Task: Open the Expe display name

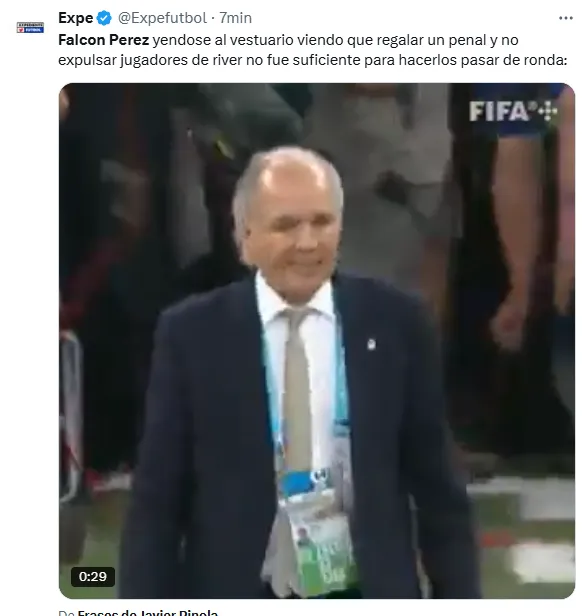Action: click(76, 18)
